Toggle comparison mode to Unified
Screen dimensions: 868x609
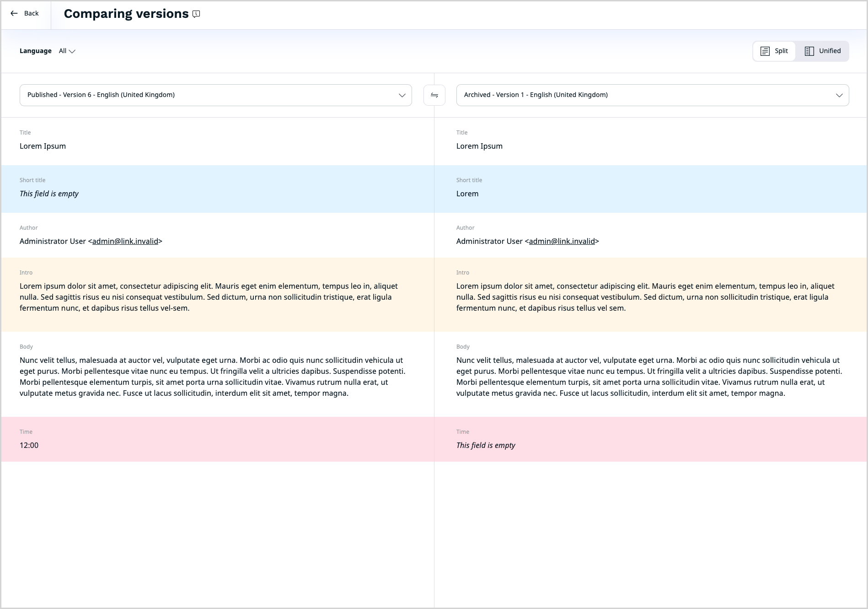(823, 51)
